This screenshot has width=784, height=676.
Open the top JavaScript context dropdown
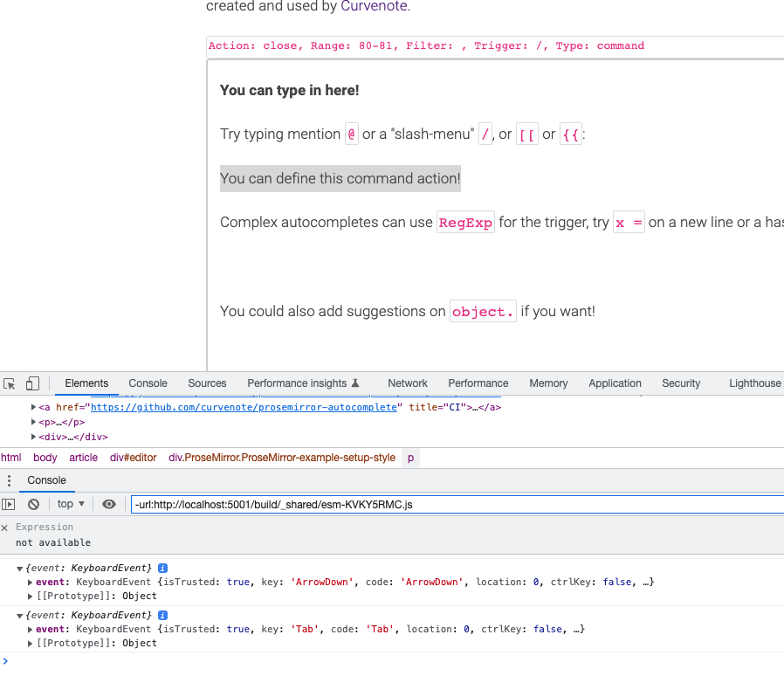tap(71, 504)
